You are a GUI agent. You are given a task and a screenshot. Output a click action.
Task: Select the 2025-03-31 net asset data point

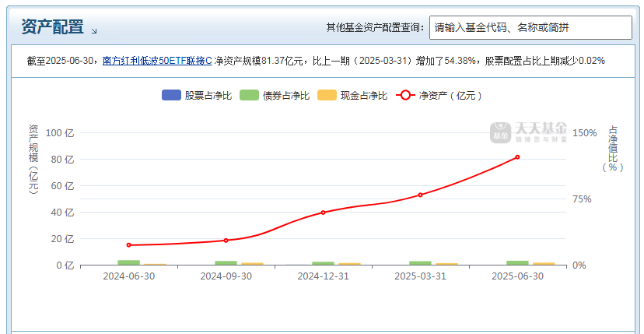coord(420,195)
